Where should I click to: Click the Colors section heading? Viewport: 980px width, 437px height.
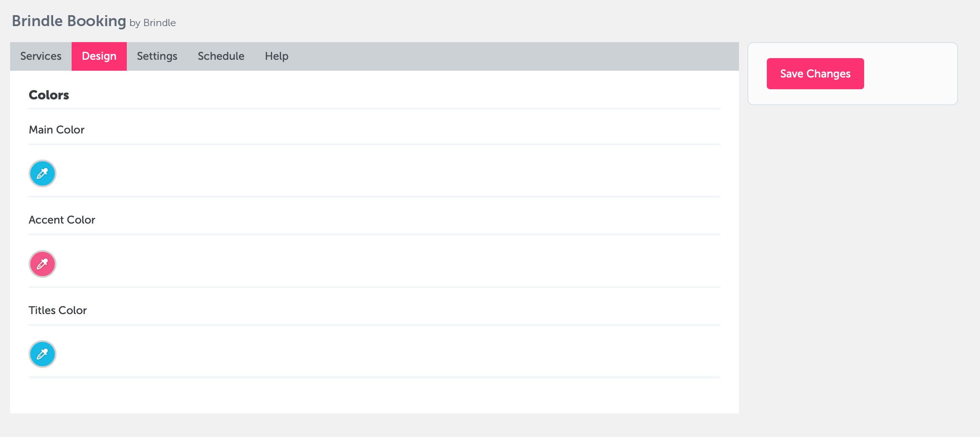point(49,95)
